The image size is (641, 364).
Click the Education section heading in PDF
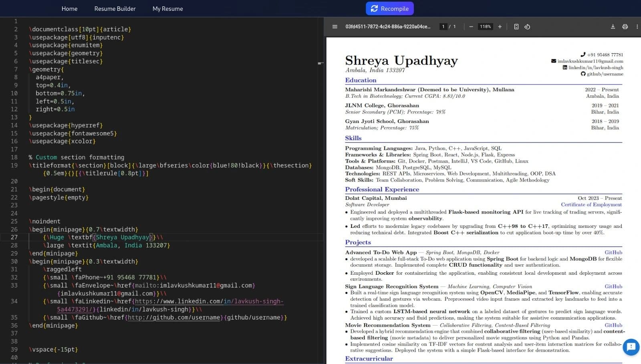(x=361, y=80)
